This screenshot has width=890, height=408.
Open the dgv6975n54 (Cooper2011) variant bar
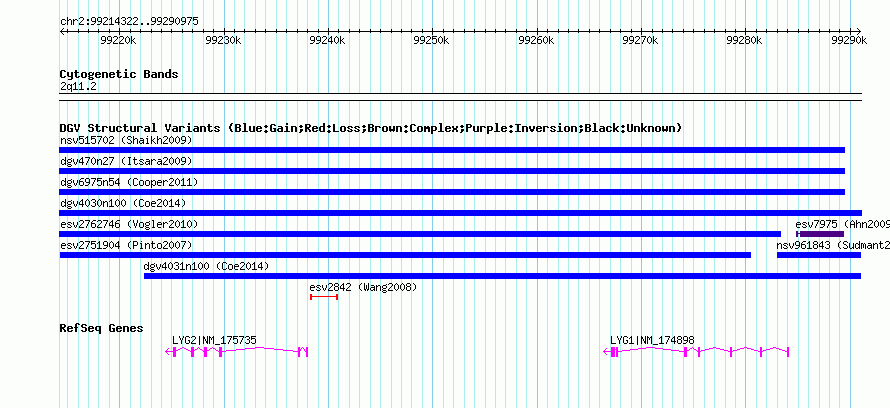452,192
